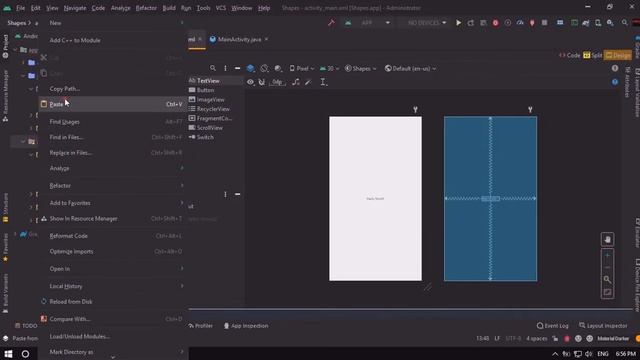Select the pan hand tool
This screenshot has height=360, width=640.
pyautogui.click(x=607, y=240)
